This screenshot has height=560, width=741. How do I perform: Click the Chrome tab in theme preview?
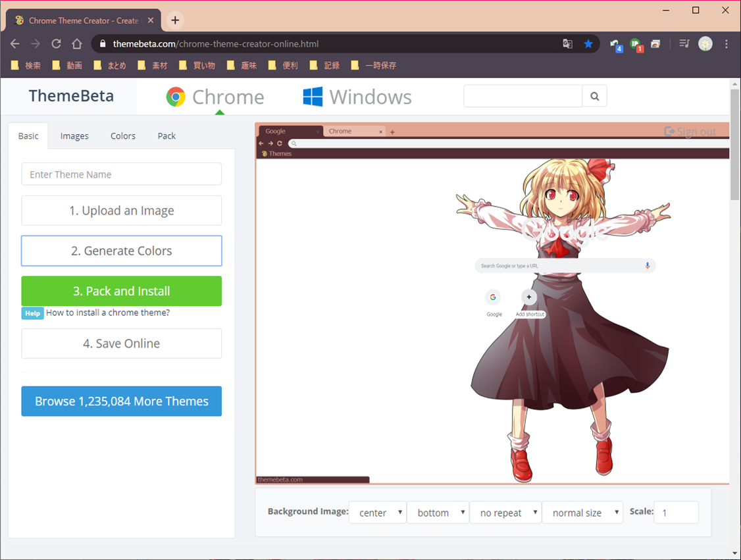[x=354, y=131]
